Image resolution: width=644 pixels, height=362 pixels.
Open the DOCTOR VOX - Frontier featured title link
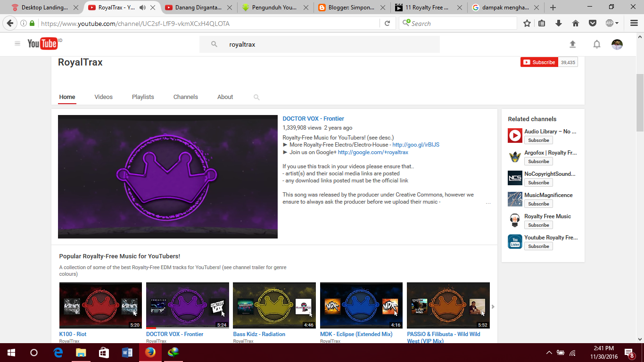[313, 119]
